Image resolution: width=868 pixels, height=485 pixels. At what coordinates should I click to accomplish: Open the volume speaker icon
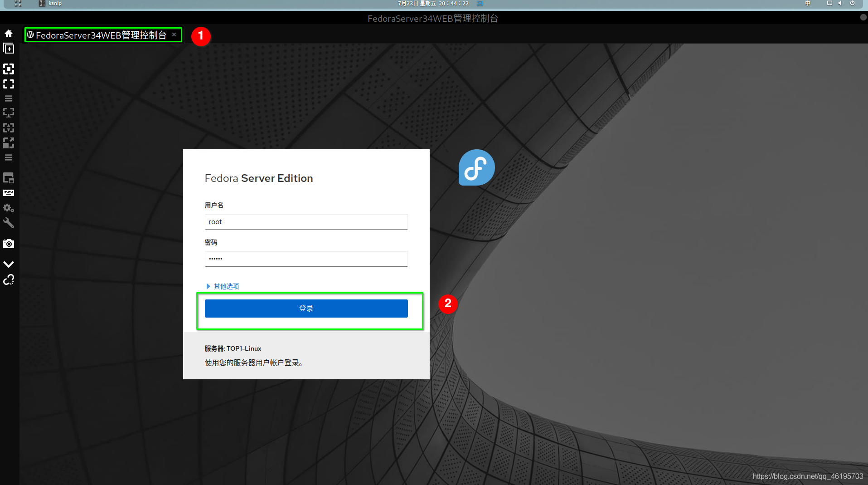pos(840,3)
